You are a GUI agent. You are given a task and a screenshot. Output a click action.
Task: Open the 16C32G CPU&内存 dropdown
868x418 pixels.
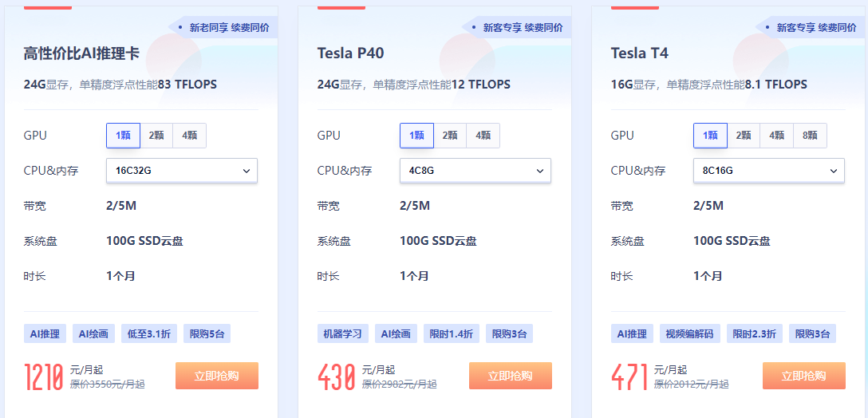[182, 171]
